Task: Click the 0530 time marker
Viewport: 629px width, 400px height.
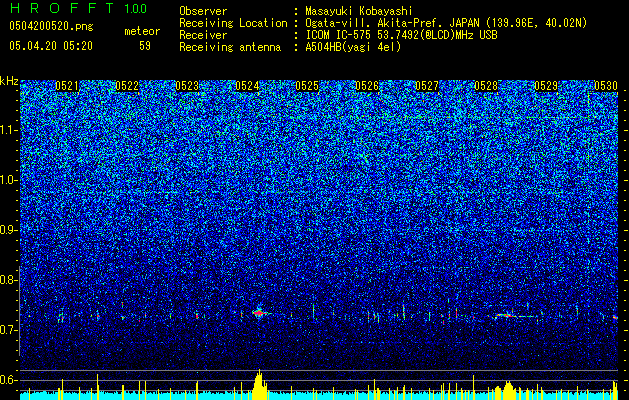Action: click(x=606, y=86)
